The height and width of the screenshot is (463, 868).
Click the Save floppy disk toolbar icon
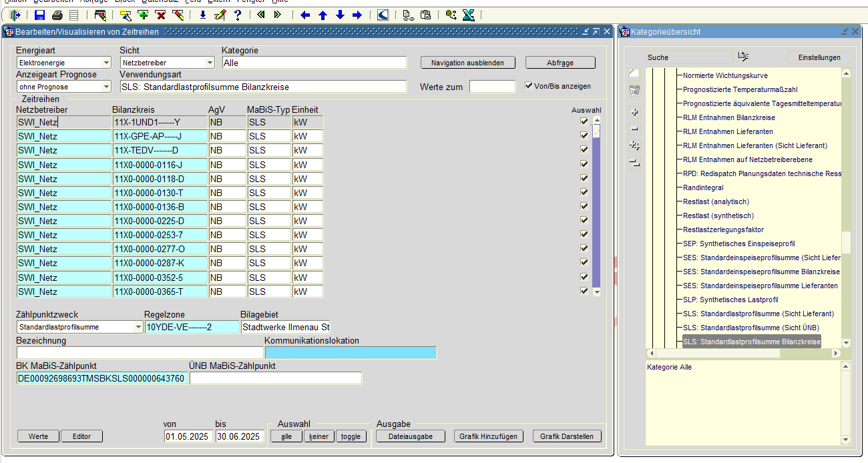40,15
